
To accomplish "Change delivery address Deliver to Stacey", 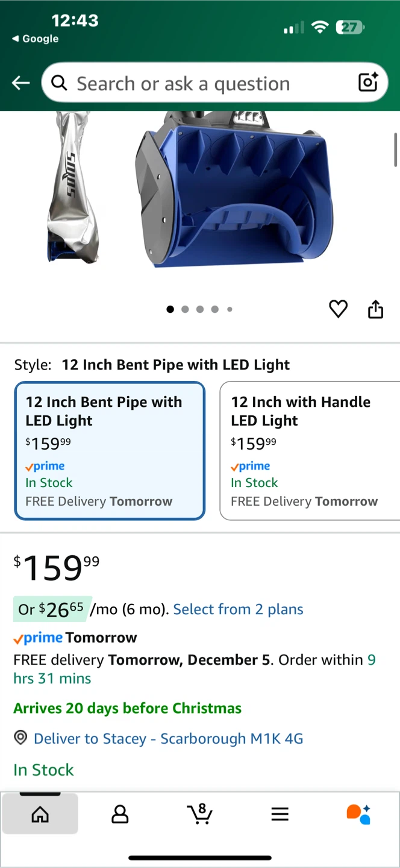I will pos(168,738).
